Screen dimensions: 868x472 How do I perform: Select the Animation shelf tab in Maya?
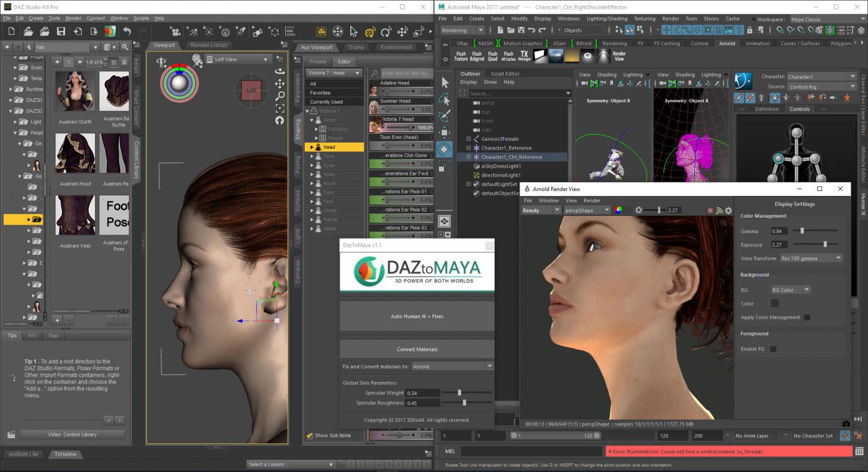758,43
